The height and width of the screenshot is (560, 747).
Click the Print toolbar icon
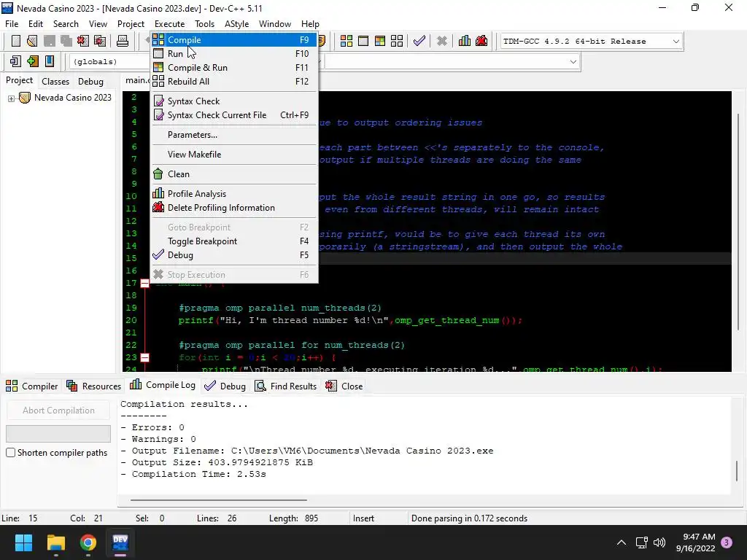[x=123, y=41]
